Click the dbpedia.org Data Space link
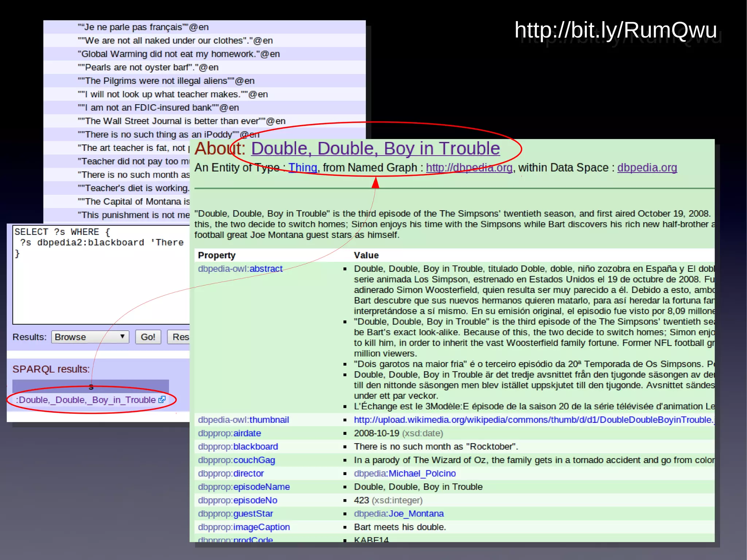Image resolution: width=747 pixels, height=560 pixels. tap(647, 167)
